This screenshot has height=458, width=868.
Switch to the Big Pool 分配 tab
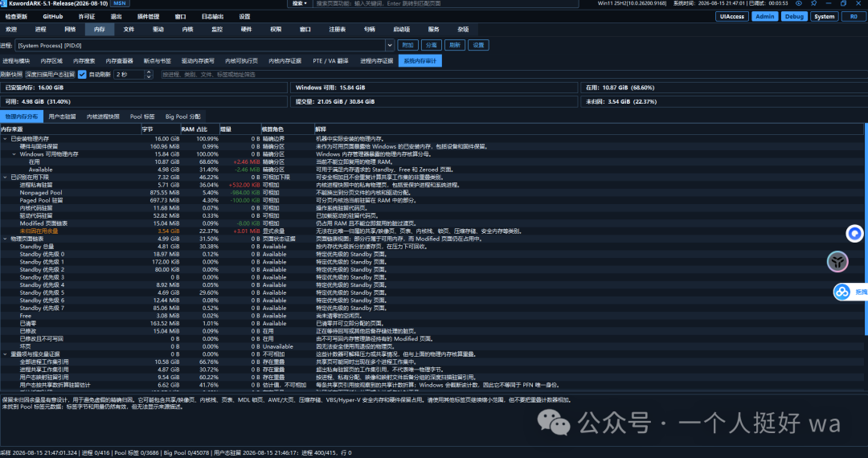tap(182, 117)
